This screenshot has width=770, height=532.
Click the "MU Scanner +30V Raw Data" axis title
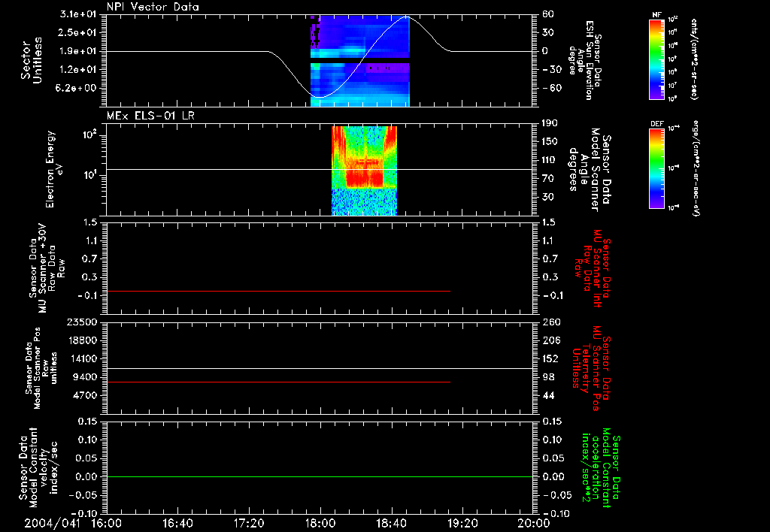point(47,268)
